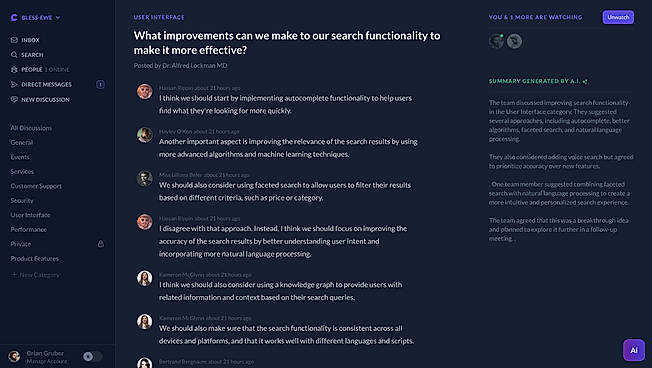Toggle the theme switch beside Brian Gruber
The height and width of the screenshot is (368, 652).
tap(92, 356)
